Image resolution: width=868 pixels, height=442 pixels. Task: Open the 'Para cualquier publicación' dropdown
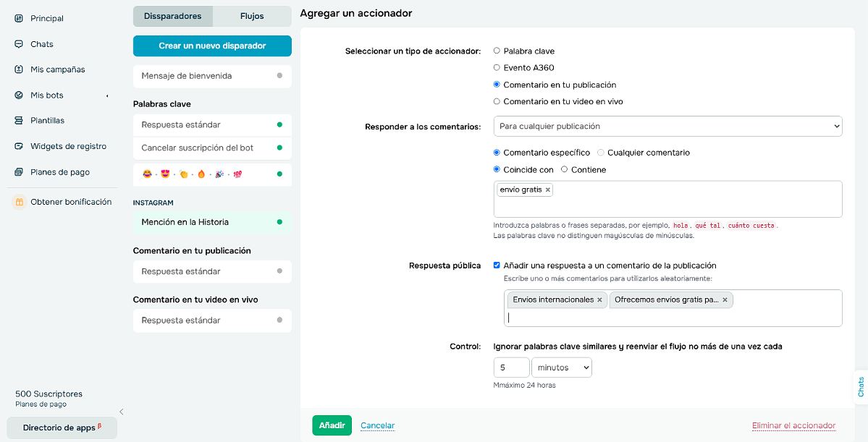pyautogui.click(x=667, y=126)
